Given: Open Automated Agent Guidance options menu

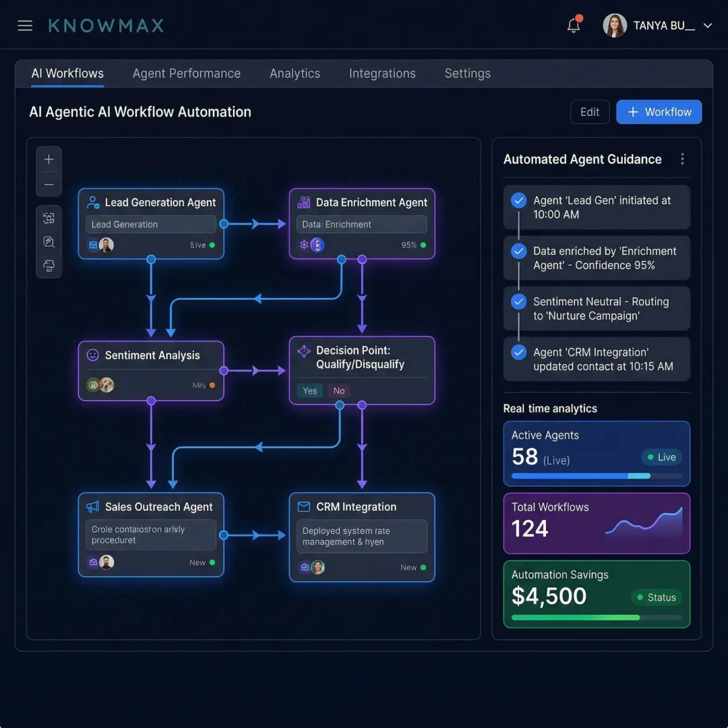Looking at the screenshot, I should click(x=682, y=159).
